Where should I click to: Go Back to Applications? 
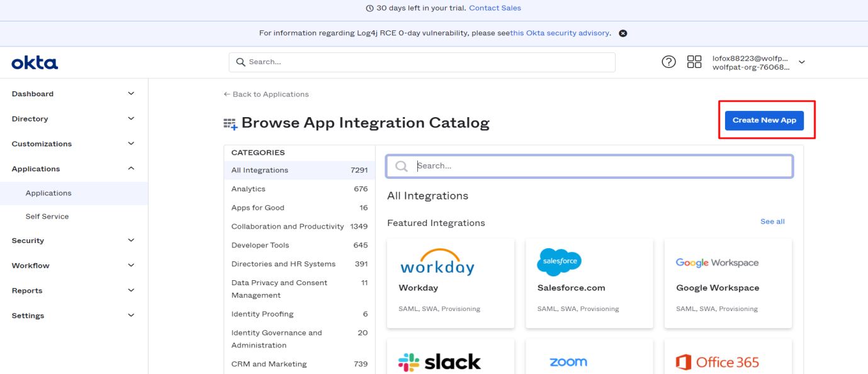pos(266,94)
